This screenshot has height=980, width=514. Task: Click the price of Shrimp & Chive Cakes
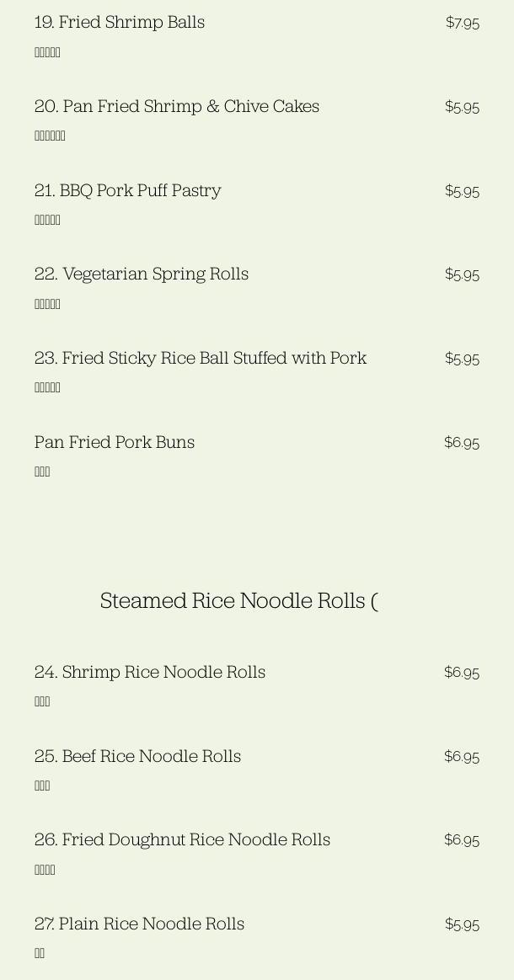pos(462,107)
